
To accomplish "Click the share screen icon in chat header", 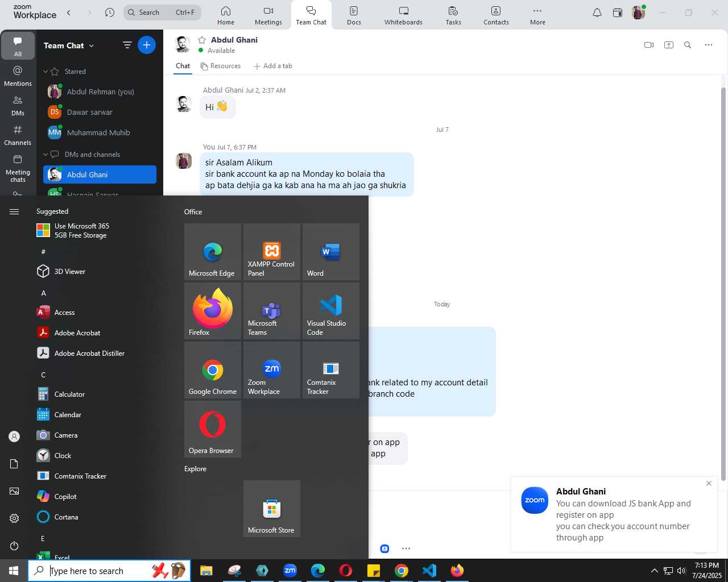I will pyautogui.click(x=669, y=45).
